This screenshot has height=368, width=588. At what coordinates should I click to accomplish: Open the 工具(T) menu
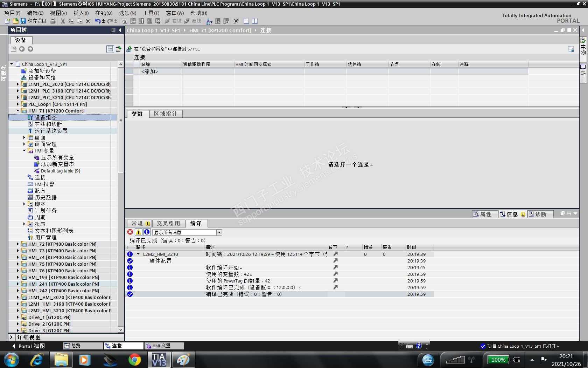(x=151, y=13)
